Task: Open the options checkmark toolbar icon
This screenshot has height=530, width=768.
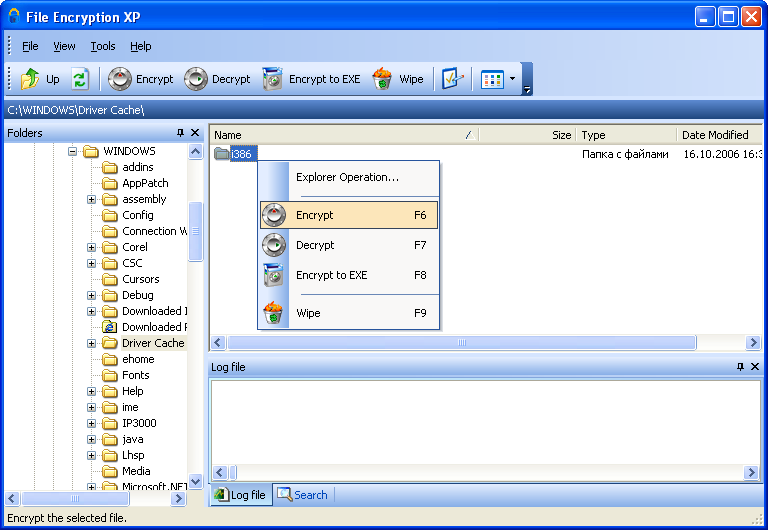Action: [453, 79]
